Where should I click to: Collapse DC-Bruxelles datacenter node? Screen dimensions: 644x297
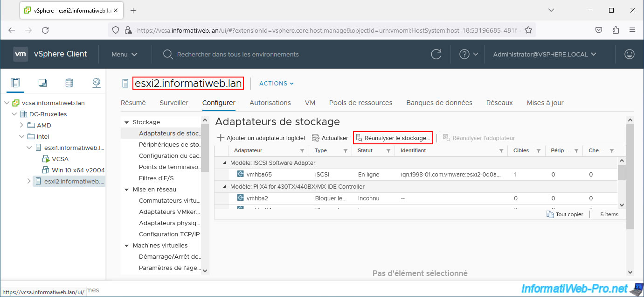click(14, 114)
